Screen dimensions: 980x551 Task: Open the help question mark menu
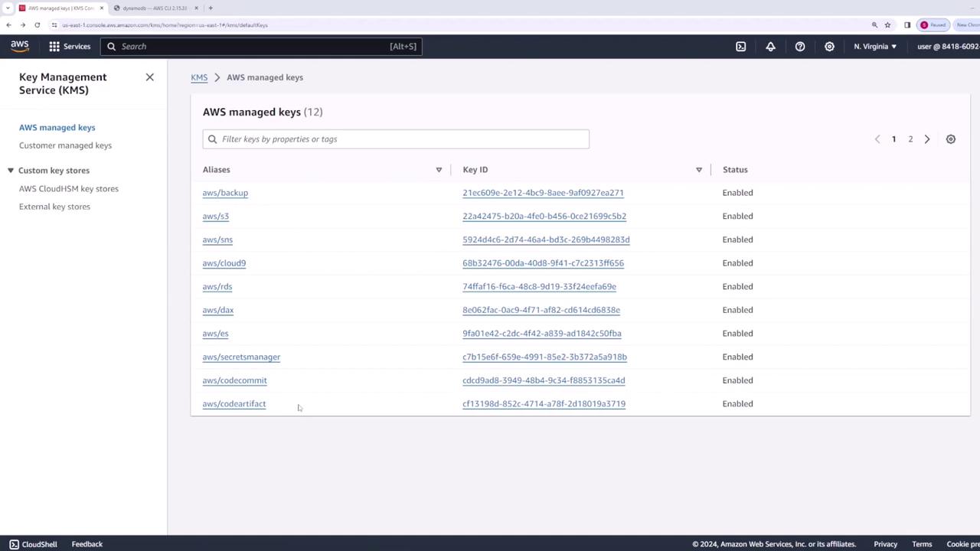pos(800,47)
